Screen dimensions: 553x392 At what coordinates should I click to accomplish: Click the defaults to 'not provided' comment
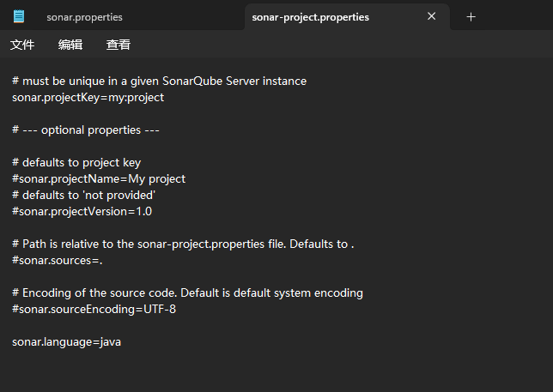pyautogui.click(x=84, y=195)
